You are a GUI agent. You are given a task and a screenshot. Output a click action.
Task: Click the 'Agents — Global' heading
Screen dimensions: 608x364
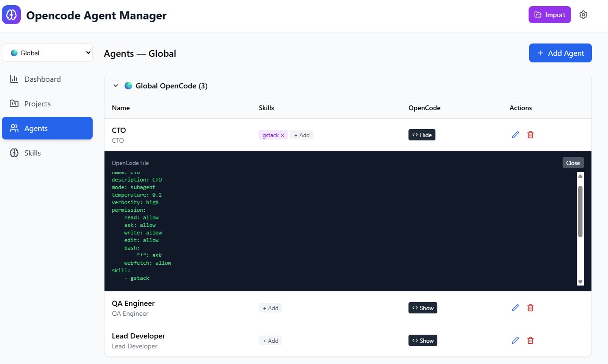(x=140, y=53)
